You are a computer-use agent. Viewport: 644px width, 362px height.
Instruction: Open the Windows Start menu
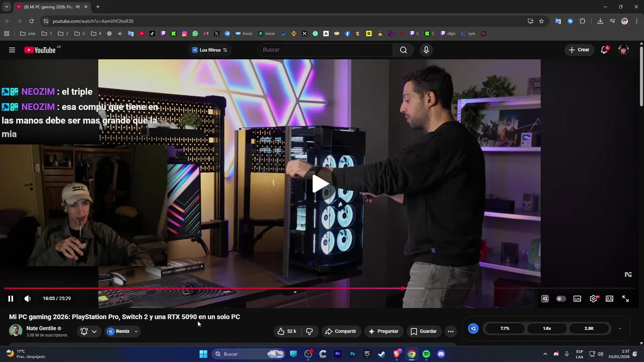203,354
